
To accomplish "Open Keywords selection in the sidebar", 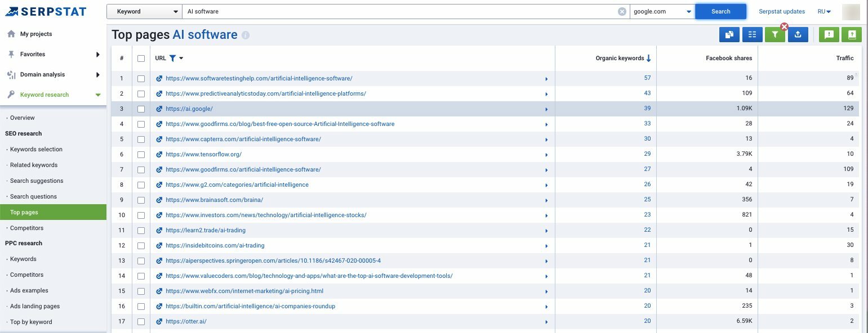I will (x=36, y=149).
